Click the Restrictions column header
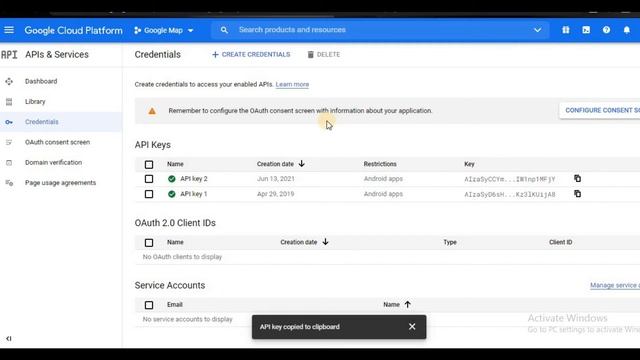 click(380, 164)
